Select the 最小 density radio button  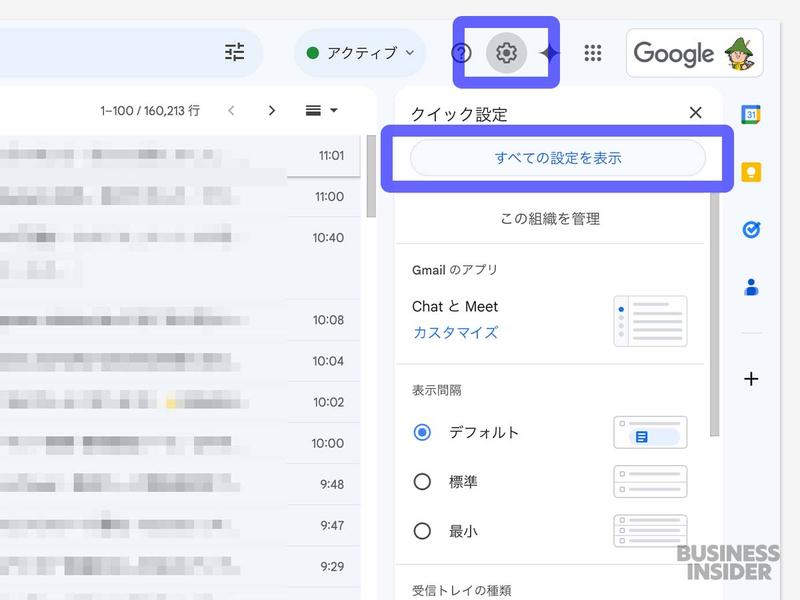click(422, 531)
